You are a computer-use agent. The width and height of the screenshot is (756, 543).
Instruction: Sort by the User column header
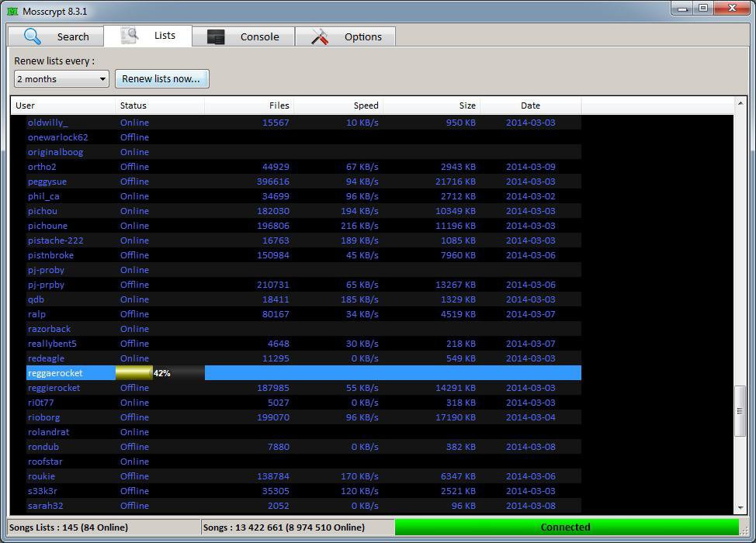(x=63, y=105)
